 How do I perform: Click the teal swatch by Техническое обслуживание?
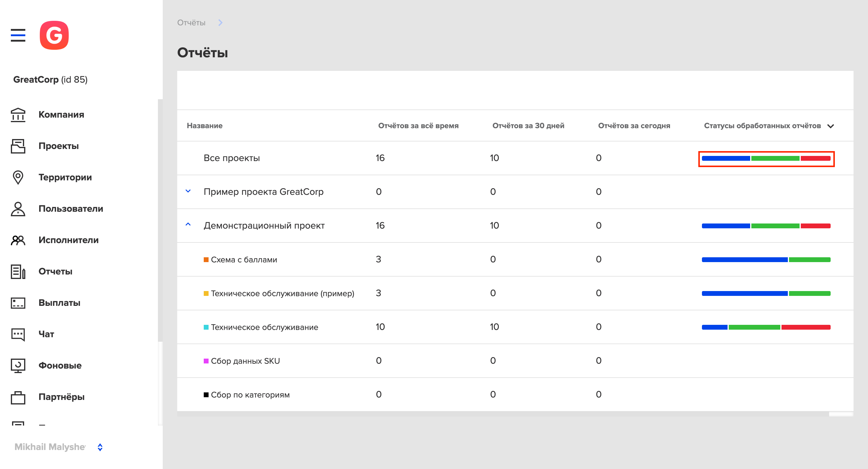(x=206, y=327)
